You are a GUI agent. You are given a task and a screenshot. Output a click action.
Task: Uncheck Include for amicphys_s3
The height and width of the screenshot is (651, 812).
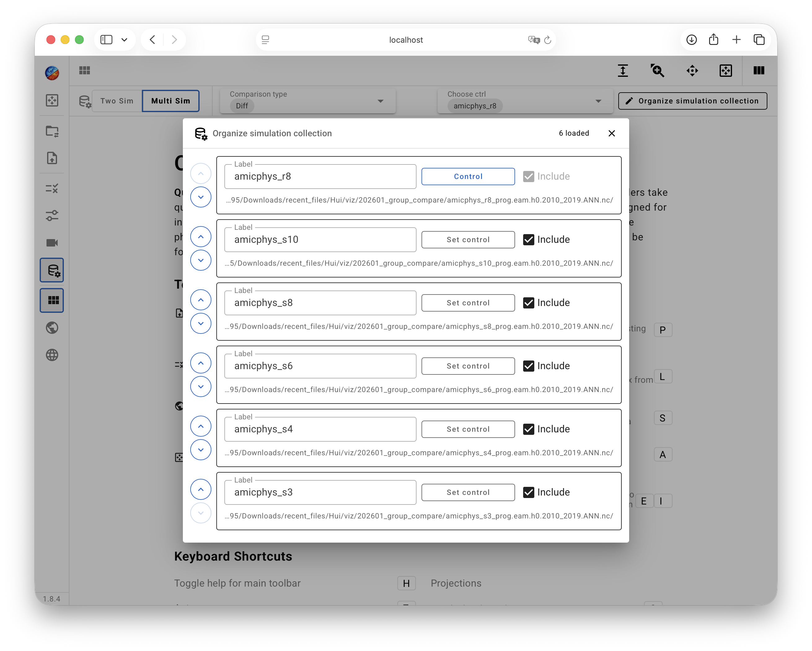pyautogui.click(x=528, y=492)
